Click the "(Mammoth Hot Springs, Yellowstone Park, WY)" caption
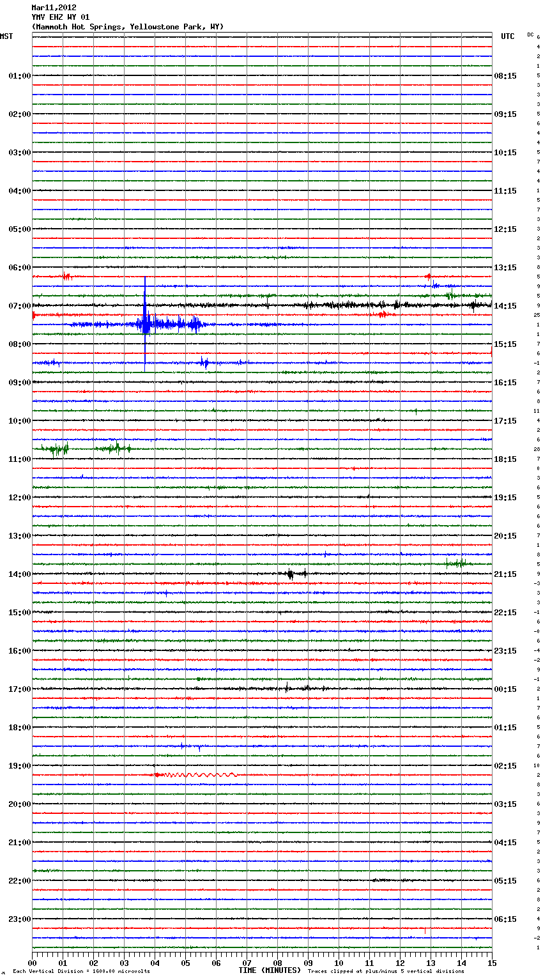This screenshot has width=543, height=980. click(x=128, y=27)
